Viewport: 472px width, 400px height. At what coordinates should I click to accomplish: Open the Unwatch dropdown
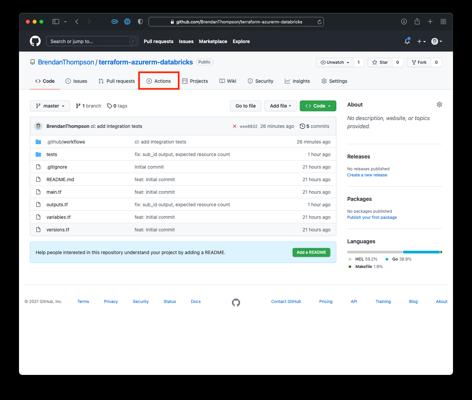pyautogui.click(x=335, y=62)
